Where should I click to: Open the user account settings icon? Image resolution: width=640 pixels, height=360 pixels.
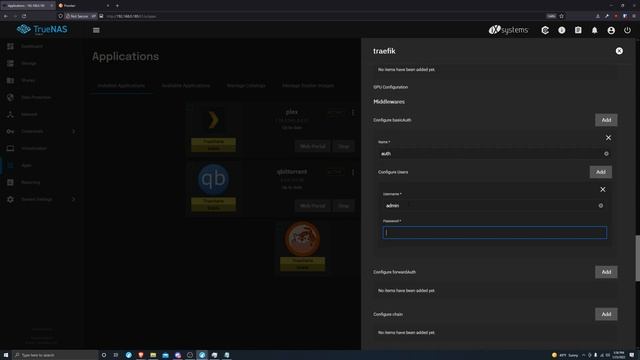611,30
